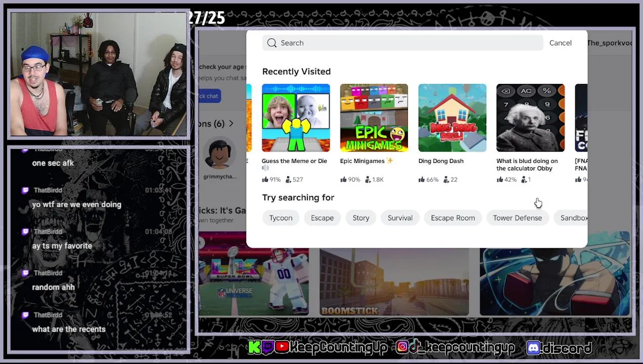Click the Twitch icon in stream footer
Image resolution: width=643 pixels, height=364 pixels.
[x=267, y=347]
